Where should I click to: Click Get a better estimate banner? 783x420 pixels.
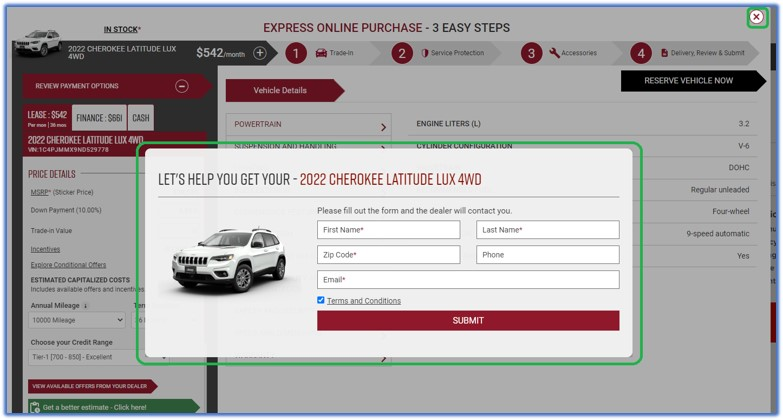(114, 407)
